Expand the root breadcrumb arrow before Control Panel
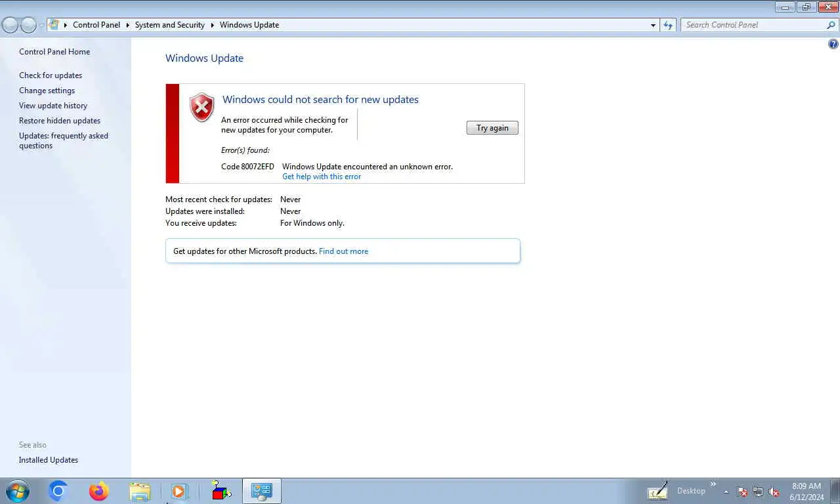This screenshot has width=840, height=504. pos(66,25)
